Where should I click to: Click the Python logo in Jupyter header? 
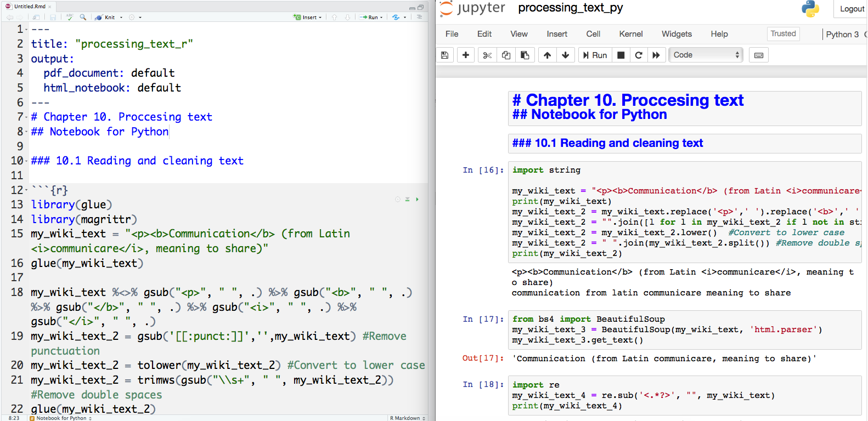point(810,9)
